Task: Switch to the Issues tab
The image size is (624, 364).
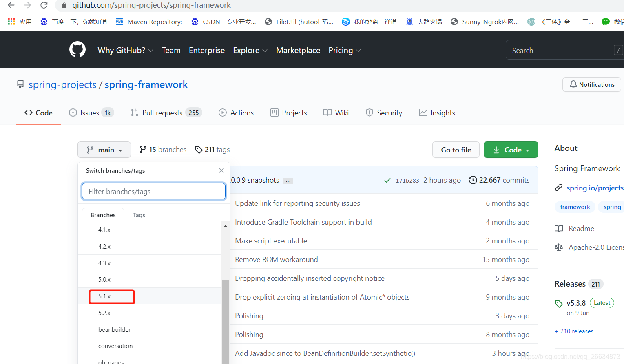Action: [x=91, y=113]
